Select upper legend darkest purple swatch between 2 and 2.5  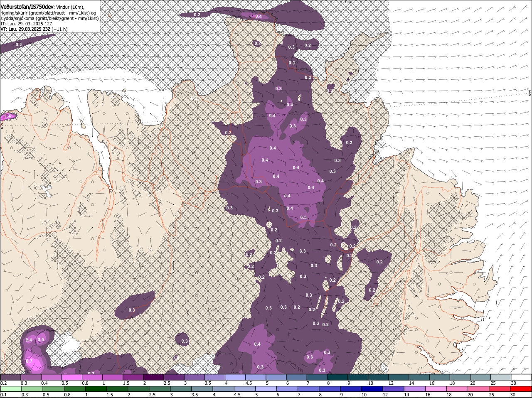pos(153,377)
